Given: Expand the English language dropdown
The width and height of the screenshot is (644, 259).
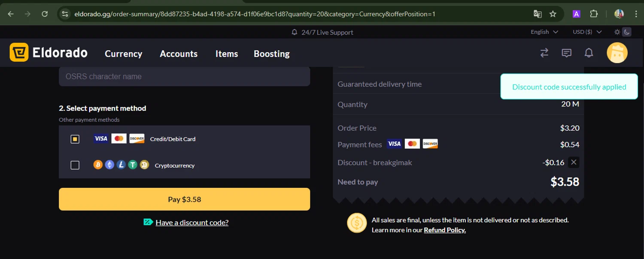Looking at the screenshot, I should [544, 32].
